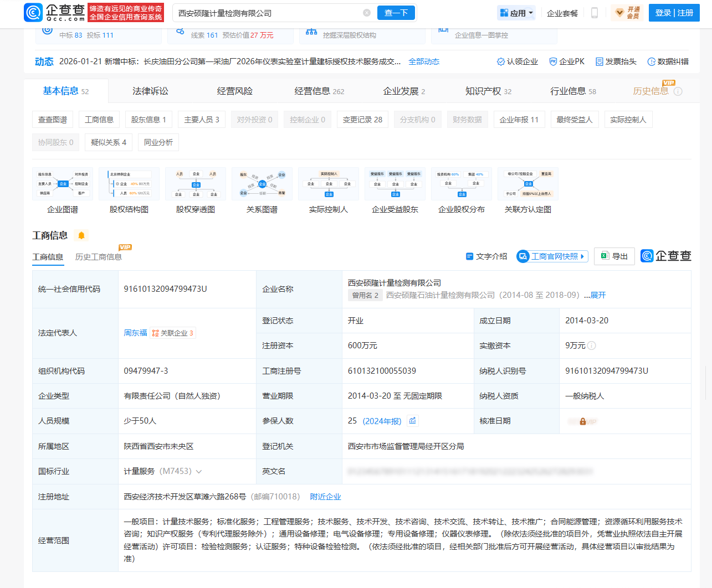712x588 pixels.
Task: Click 导出 Excel export button
Action: pyautogui.click(x=614, y=256)
